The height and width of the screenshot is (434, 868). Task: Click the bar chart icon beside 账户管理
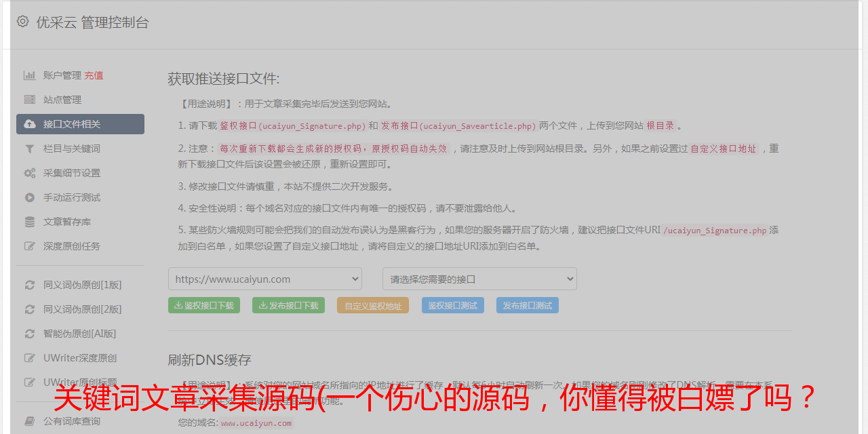[30, 75]
